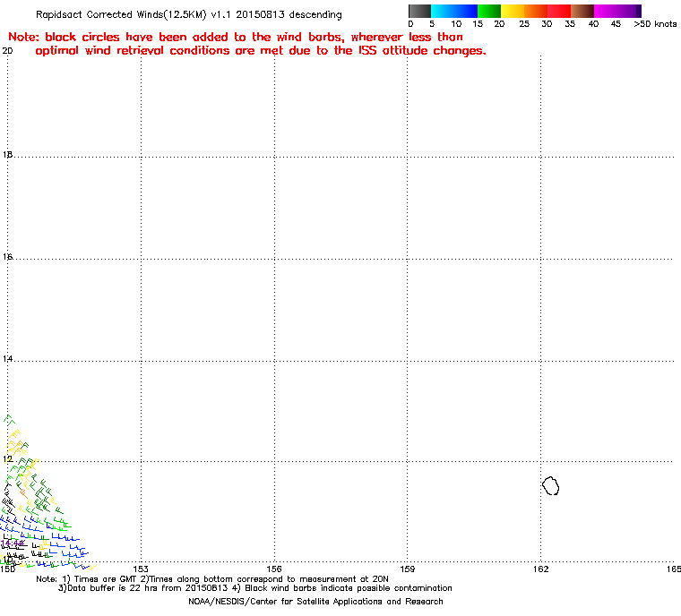Click the black circle marker near longitude 162
This screenshot has width=681, height=616.
(551, 486)
